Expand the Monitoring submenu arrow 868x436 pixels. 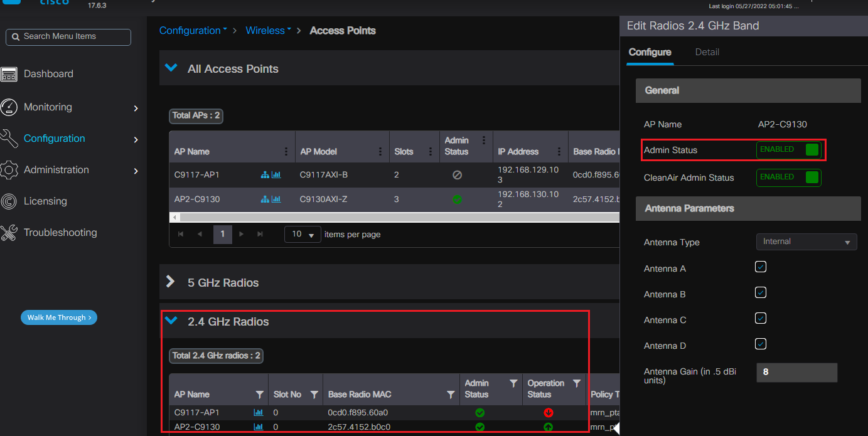pos(136,109)
